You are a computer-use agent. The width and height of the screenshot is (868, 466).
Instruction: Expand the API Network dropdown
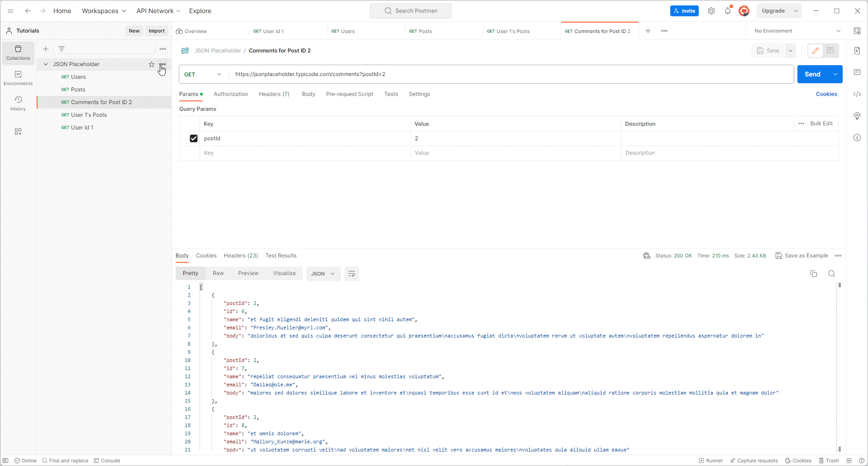click(158, 11)
